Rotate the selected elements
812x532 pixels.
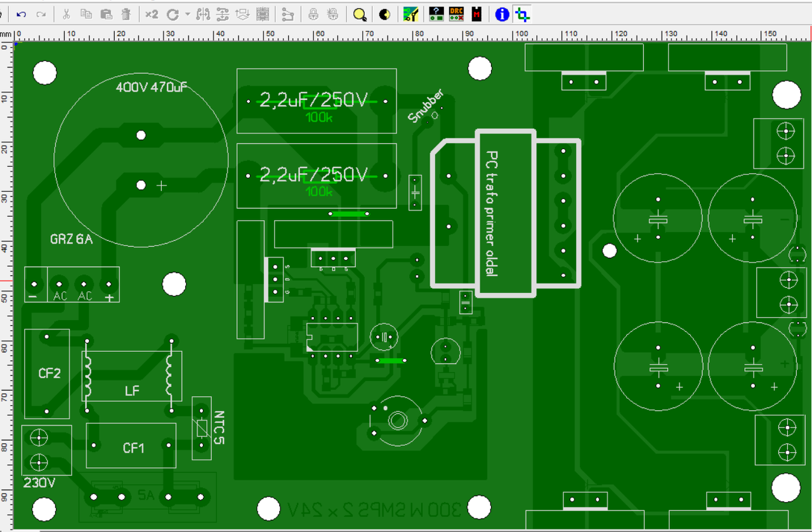[173, 14]
